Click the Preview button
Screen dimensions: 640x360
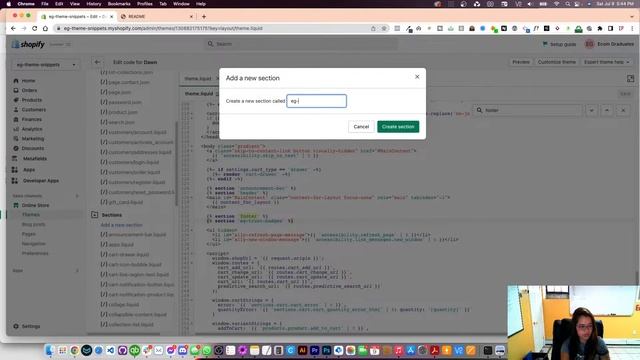[521, 62]
